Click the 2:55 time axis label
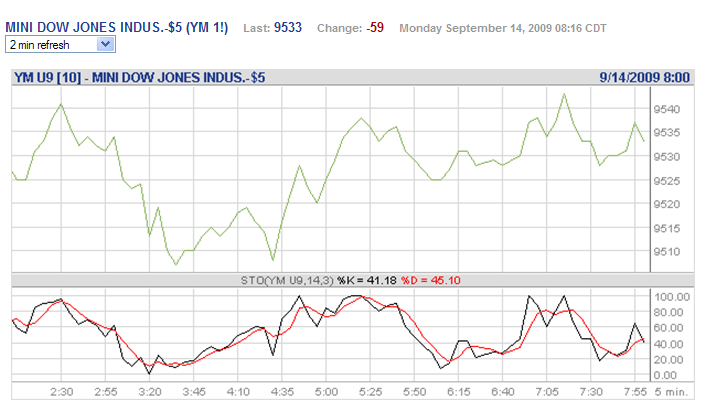The height and width of the screenshot is (409, 714). (x=106, y=392)
